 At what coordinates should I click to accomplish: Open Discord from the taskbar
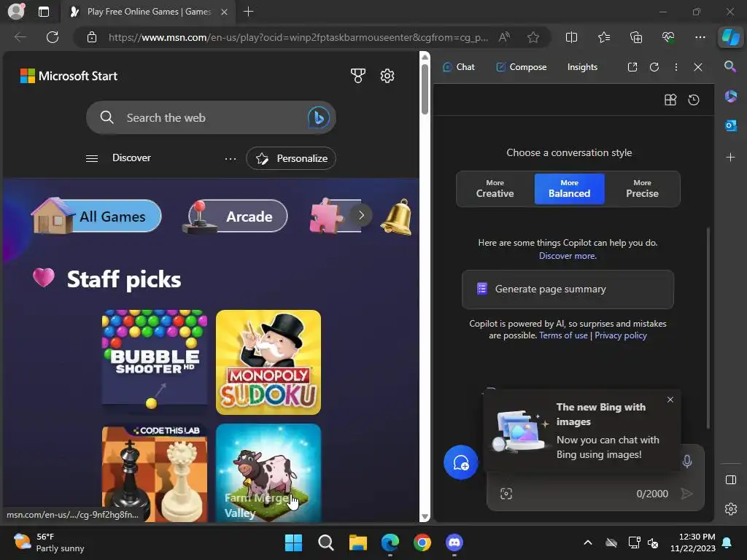(x=454, y=542)
